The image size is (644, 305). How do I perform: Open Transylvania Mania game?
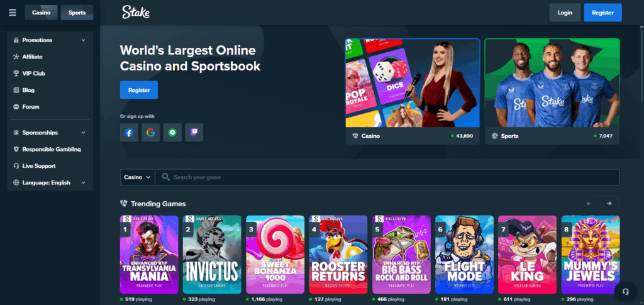pos(149,255)
